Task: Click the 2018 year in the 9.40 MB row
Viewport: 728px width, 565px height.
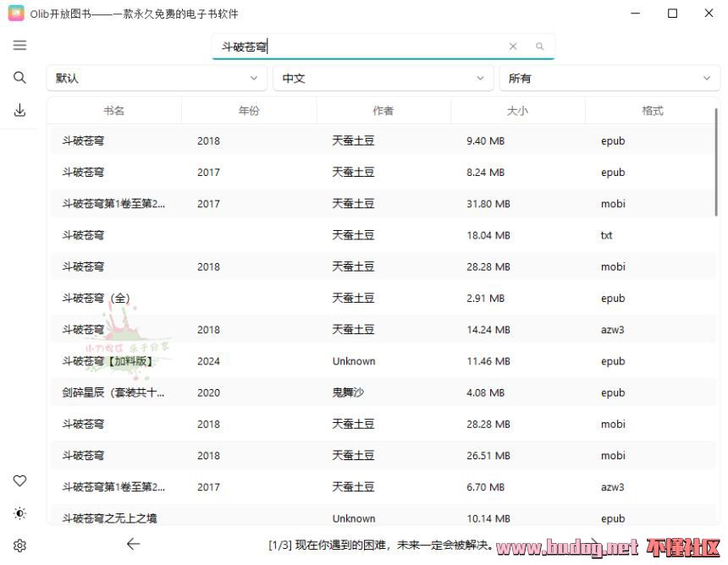Action: pyautogui.click(x=208, y=141)
